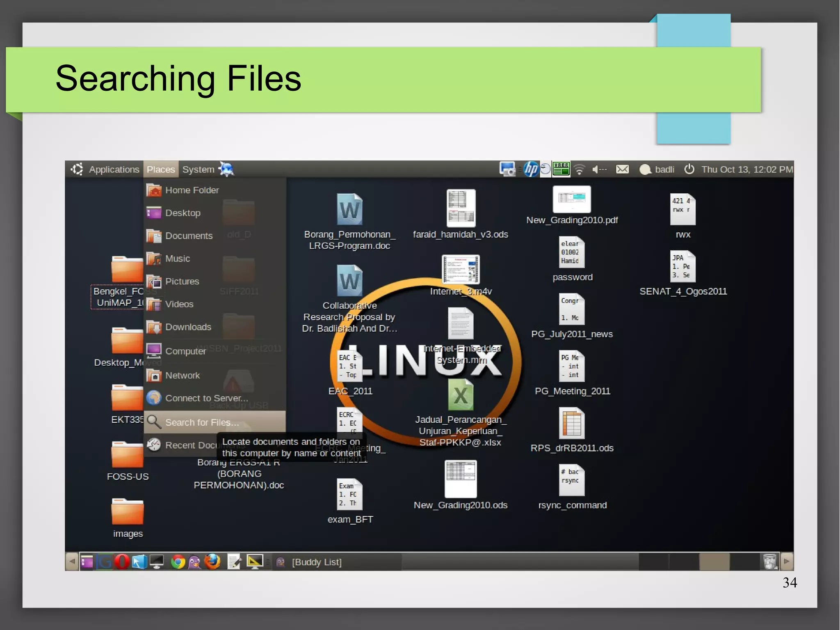Click the left panel hide arrow
Viewport: 840px width, 630px height.
click(x=72, y=561)
